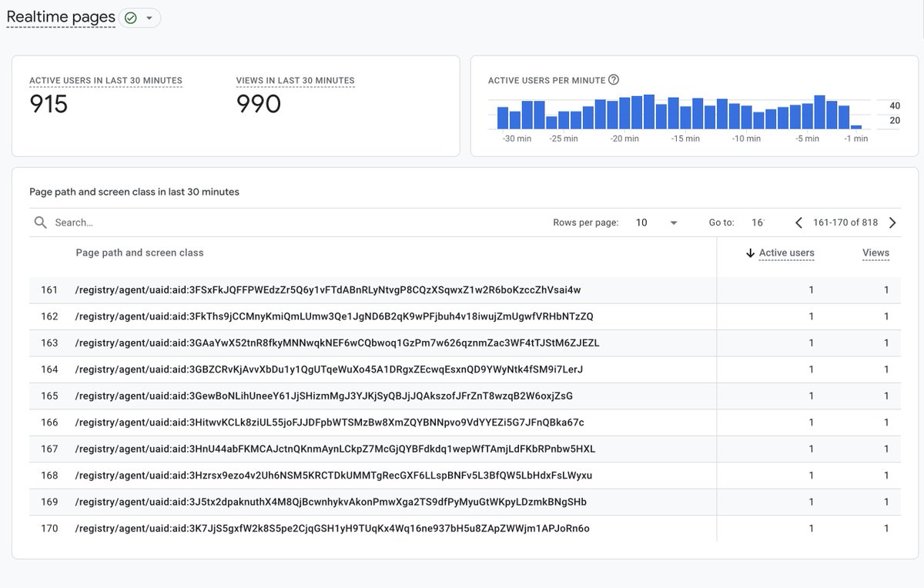Sort by Views column header
The height and width of the screenshot is (588, 924).
pyautogui.click(x=875, y=252)
